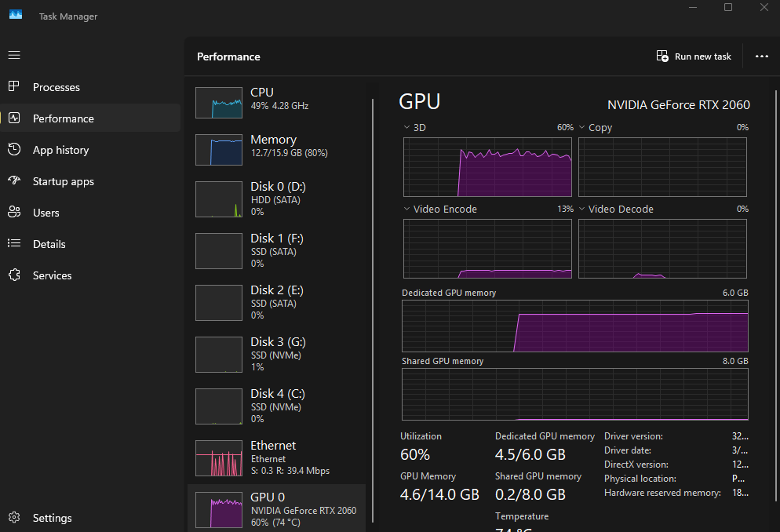Click the Startup apps gauge icon

(x=14, y=180)
